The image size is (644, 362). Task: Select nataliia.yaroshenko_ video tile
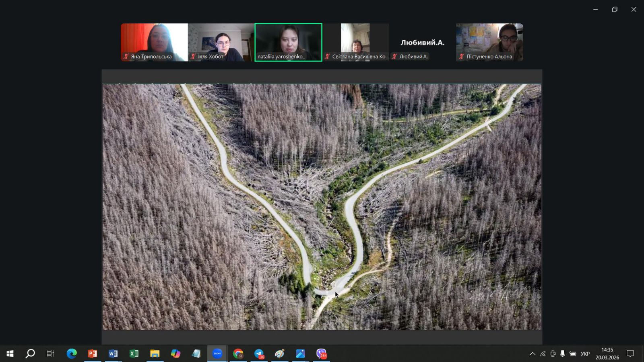point(288,42)
